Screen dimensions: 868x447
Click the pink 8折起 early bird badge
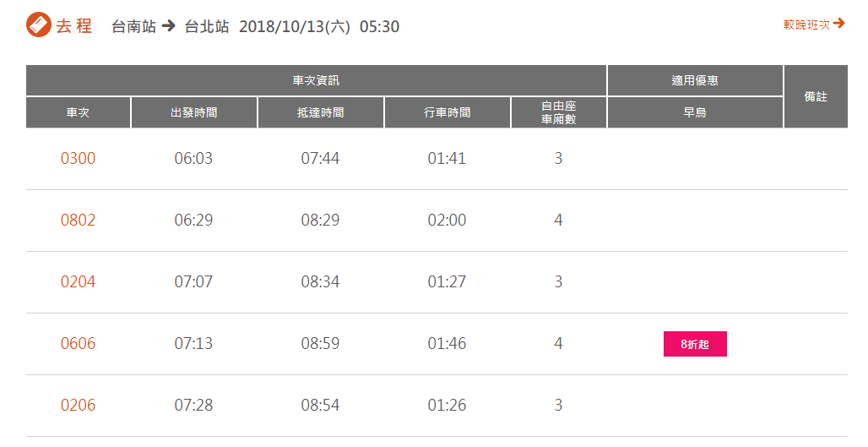(x=695, y=344)
